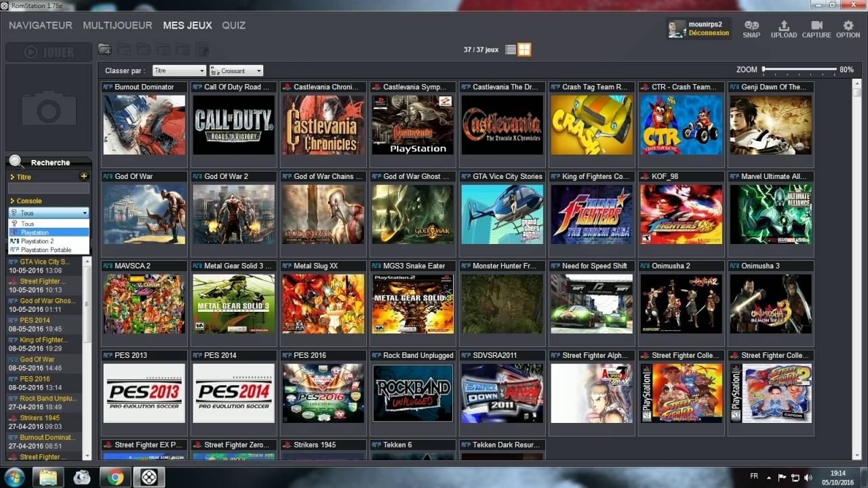The width and height of the screenshot is (868, 488).
Task: Choose Playstation 2 in the console list
Action: pyautogui.click(x=49, y=241)
